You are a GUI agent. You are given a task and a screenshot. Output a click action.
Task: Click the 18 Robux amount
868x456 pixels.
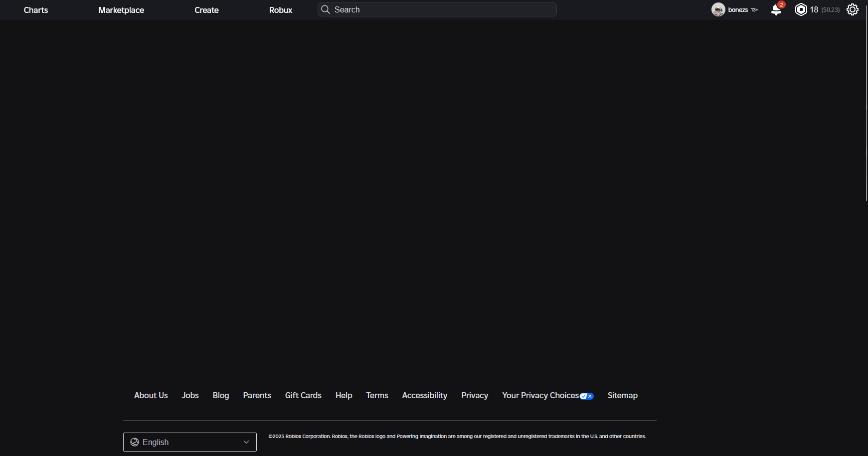pyautogui.click(x=814, y=9)
